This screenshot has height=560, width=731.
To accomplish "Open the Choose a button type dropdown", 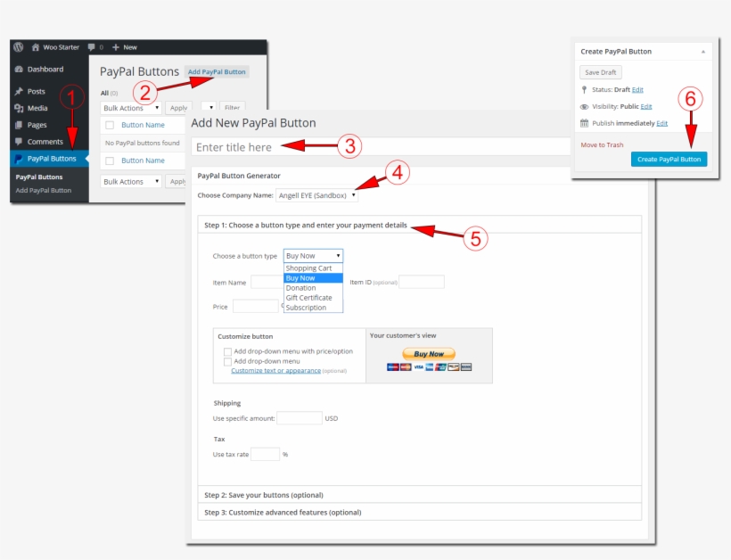I will coord(313,256).
